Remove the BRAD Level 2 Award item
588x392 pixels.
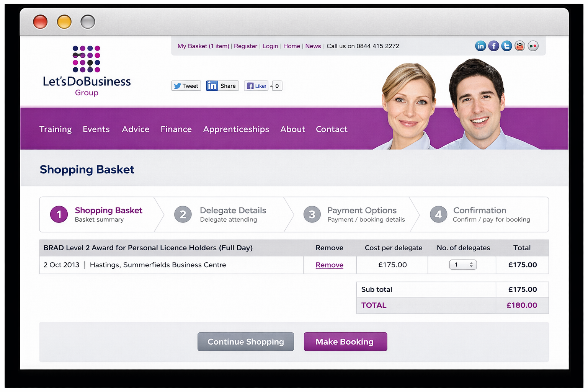pos(329,265)
